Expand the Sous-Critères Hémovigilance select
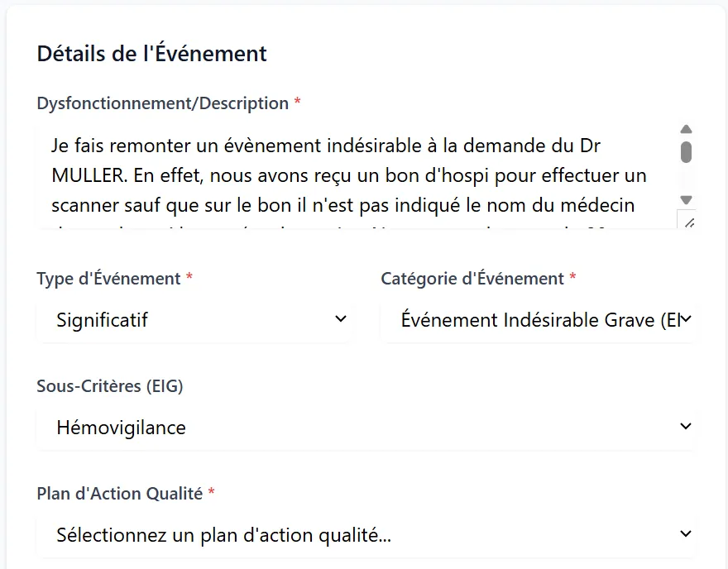728x569 pixels. tap(366, 428)
